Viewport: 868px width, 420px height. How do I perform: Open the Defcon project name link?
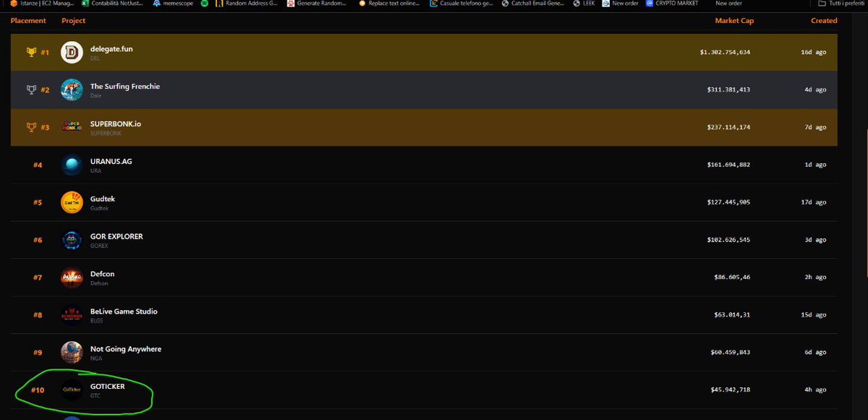[x=102, y=274]
